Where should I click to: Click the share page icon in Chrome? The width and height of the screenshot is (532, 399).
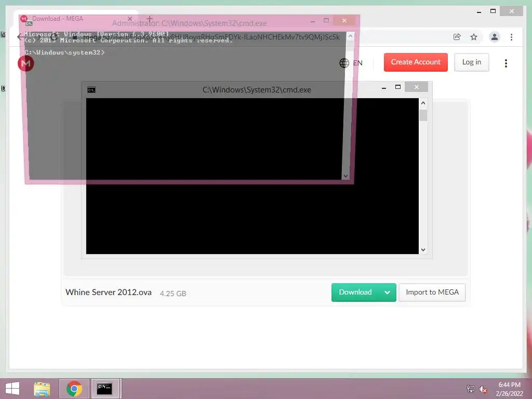pyautogui.click(x=457, y=37)
